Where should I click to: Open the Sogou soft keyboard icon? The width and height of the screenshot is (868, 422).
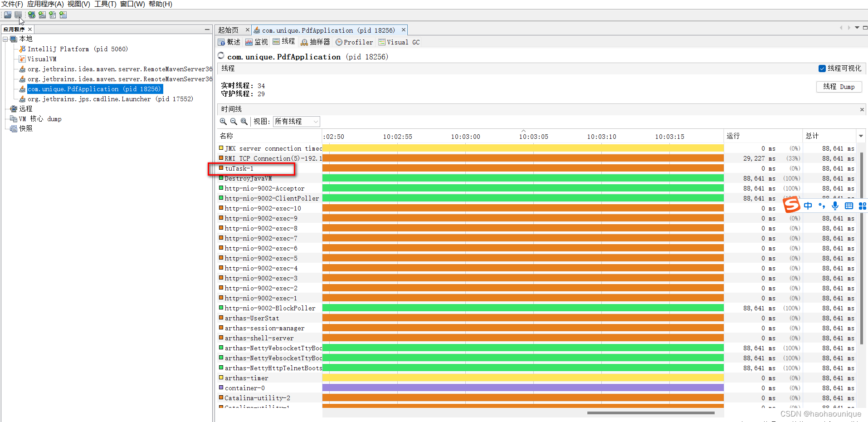click(x=849, y=206)
